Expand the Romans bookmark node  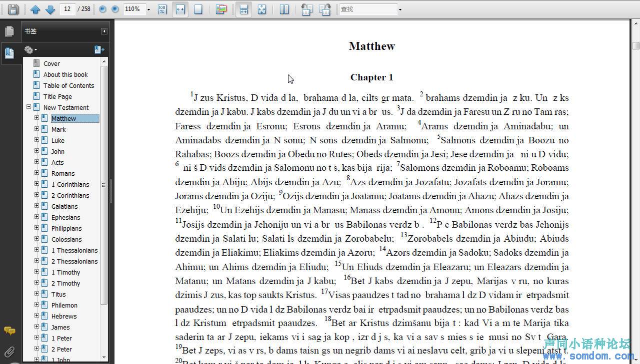pyautogui.click(x=36, y=173)
